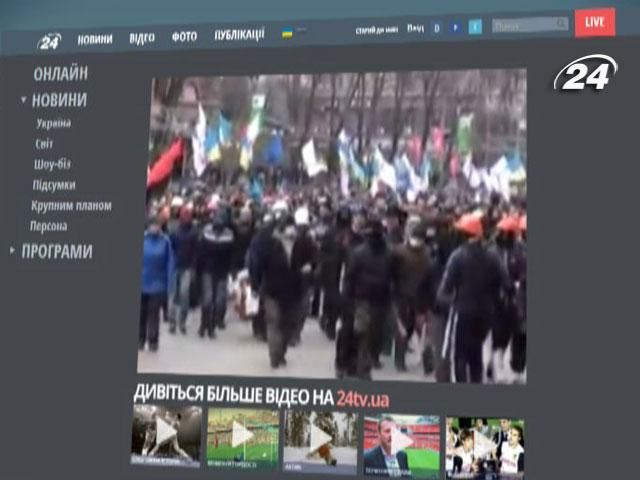Click the 24 channel logo in the navigation bar
This screenshot has width=640, height=480.
point(49,41)
